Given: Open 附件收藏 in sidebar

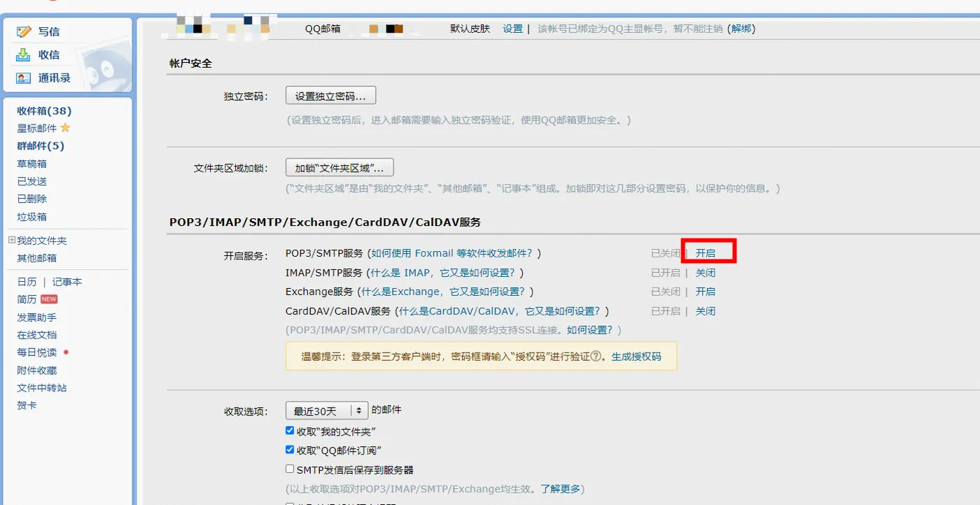Looking at the screenshot, I should pyautogui.click(x=37, y=371).
